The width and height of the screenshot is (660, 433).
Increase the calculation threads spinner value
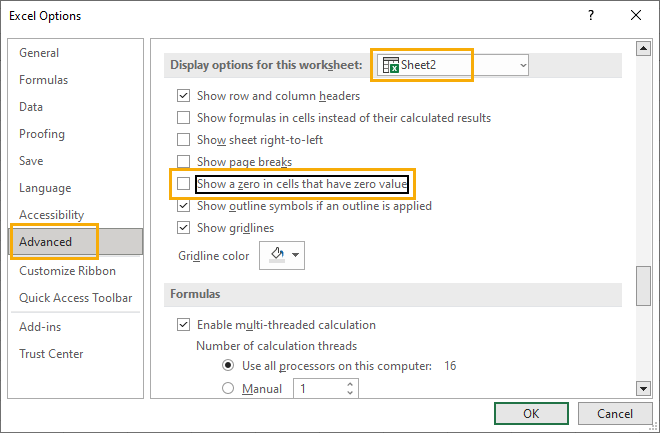(350, 384)
